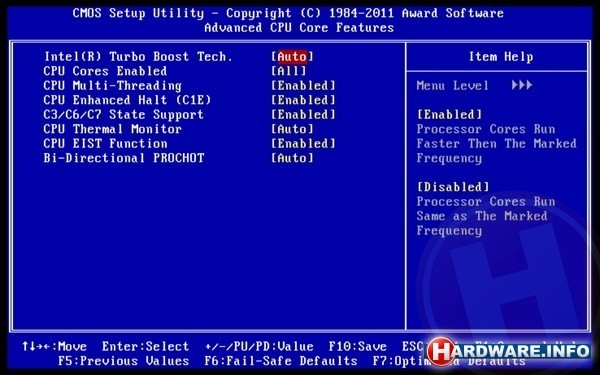Screen dimensions: 600x375
Task: Select CPU Enhanced Halt (C1E) row
Action: point(127,100)
